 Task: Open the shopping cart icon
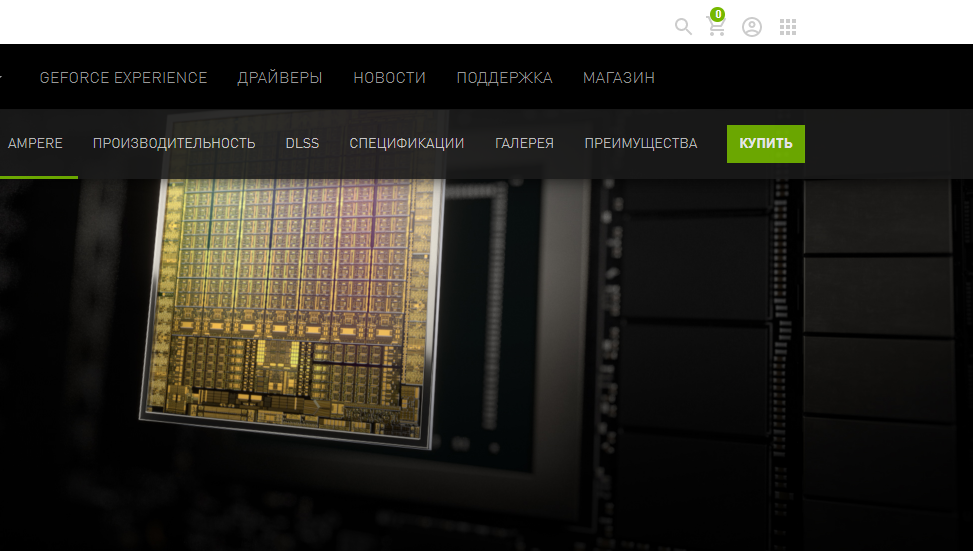pos(716,25)
